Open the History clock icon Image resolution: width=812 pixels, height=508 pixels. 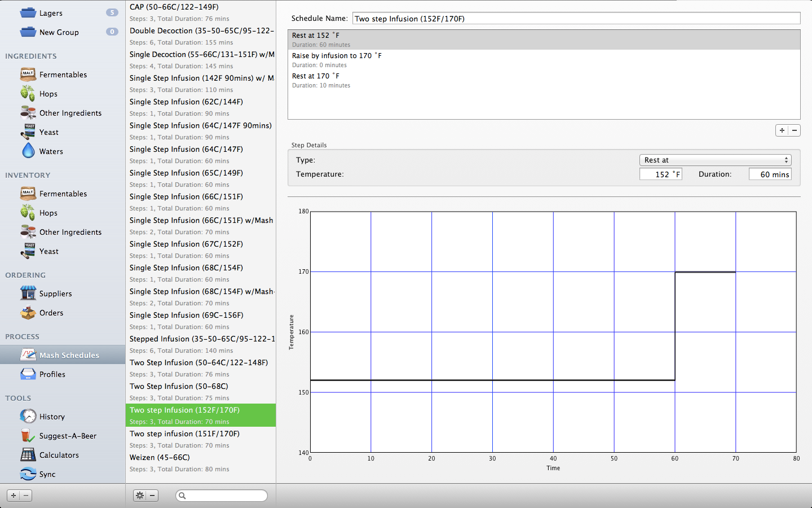[28, 416]
